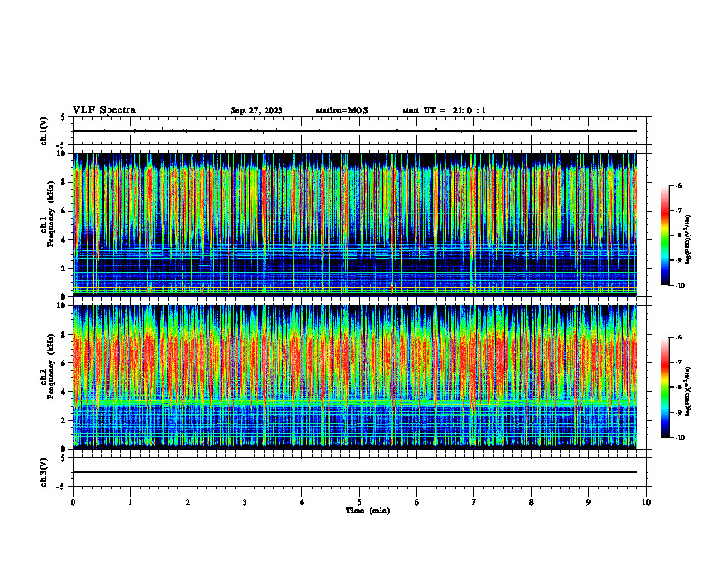Screen dimensions: 728x563
Task: Click time axis tick label "4"
Action: click(302, 502)
